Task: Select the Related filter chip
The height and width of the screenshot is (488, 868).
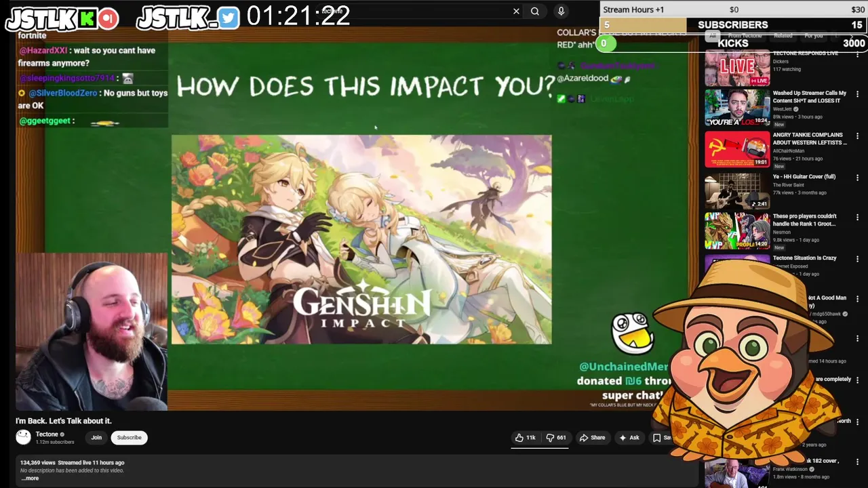Action: [x=783, y=36]
